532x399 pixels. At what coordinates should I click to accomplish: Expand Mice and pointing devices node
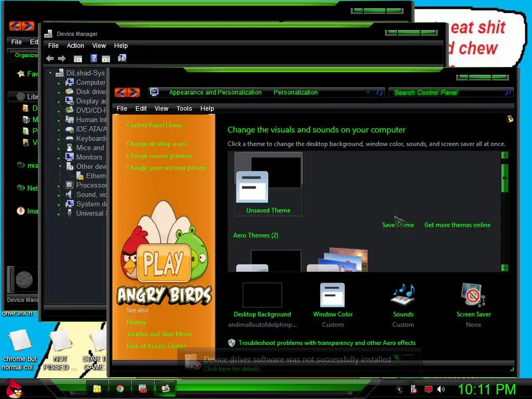tap(59, 149)
